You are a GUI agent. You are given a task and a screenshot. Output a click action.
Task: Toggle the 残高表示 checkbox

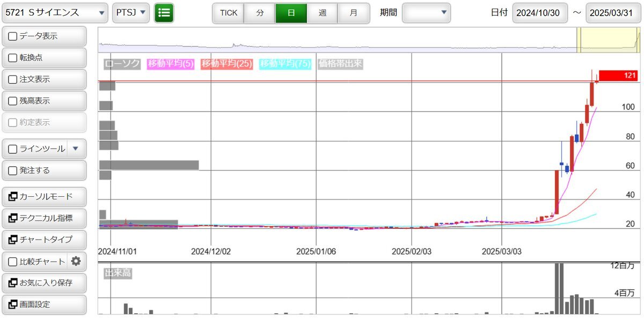click(13, 101)
